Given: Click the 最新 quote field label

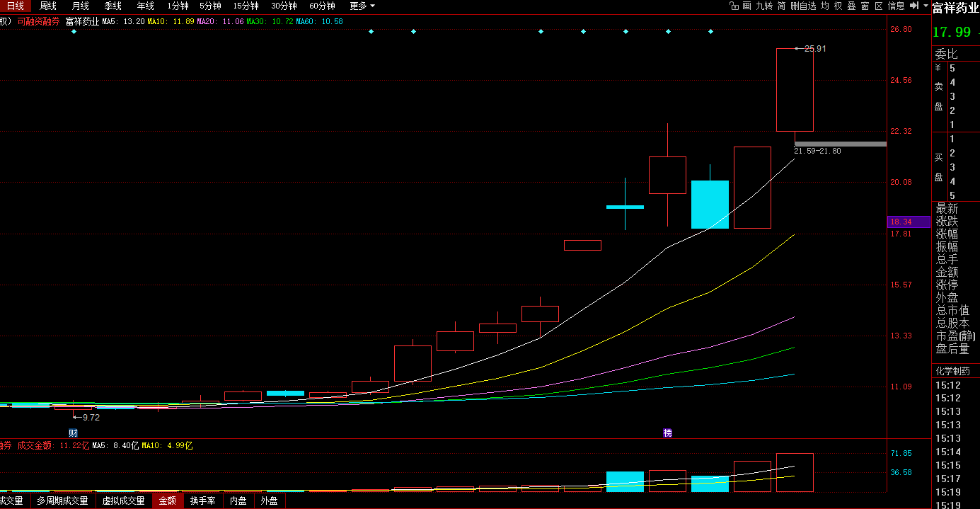Looking at the screenshot, I should click(947, 209).
